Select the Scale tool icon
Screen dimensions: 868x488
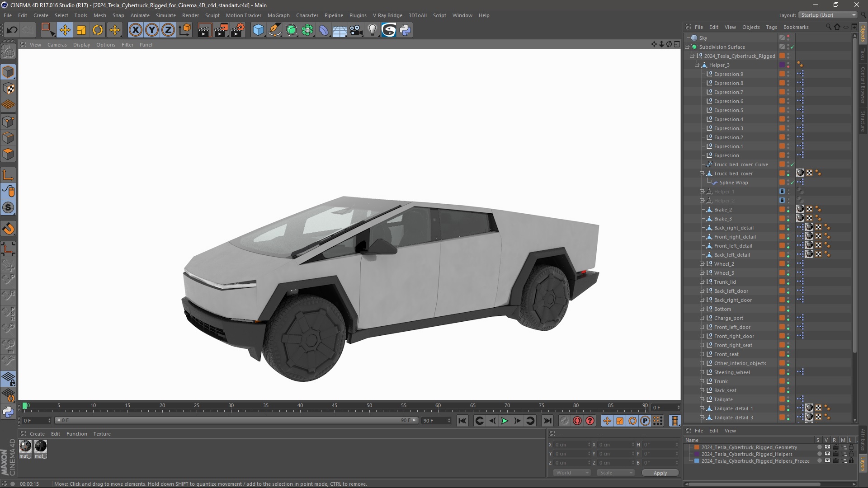tap(81, 30)
